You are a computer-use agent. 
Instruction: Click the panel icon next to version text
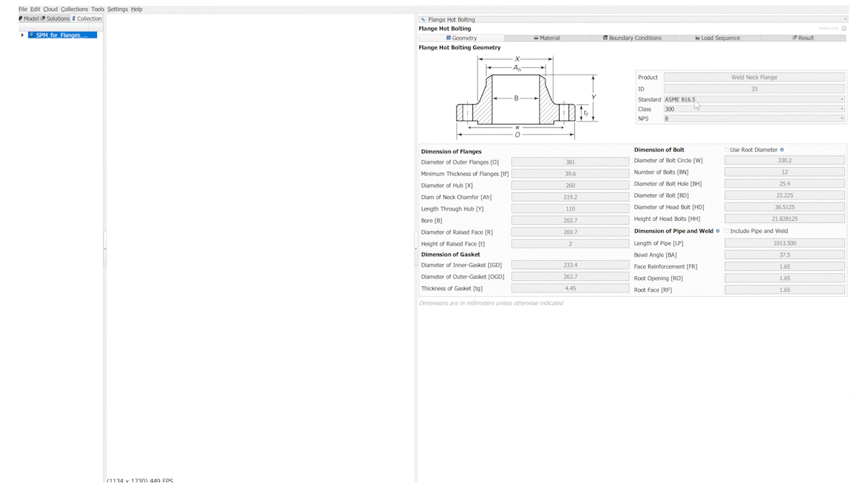click(x=843, y=28)
